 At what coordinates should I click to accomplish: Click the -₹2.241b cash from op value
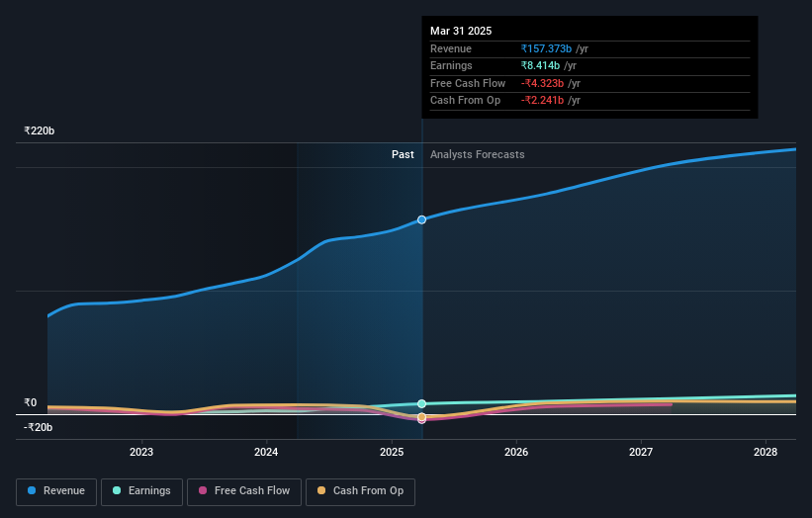pos(542,101)
